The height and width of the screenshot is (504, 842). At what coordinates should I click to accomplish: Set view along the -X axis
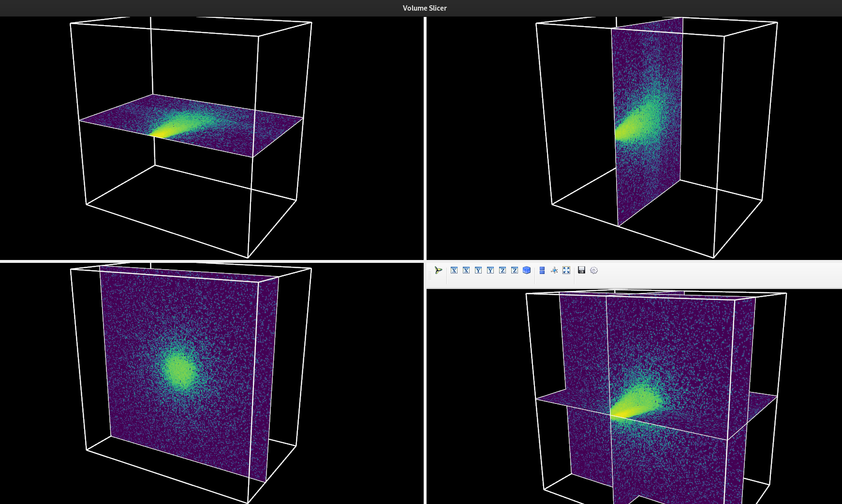tap(454, 270)
